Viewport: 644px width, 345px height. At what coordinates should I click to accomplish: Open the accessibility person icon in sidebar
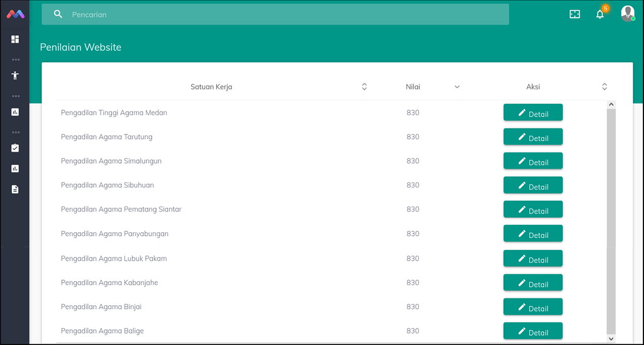pyautogui.click(x=15, y=76)
